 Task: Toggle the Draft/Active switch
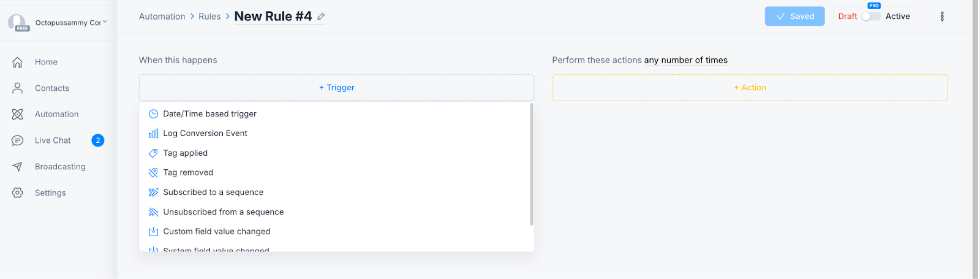pyautogui.click(x=871, y=17)
